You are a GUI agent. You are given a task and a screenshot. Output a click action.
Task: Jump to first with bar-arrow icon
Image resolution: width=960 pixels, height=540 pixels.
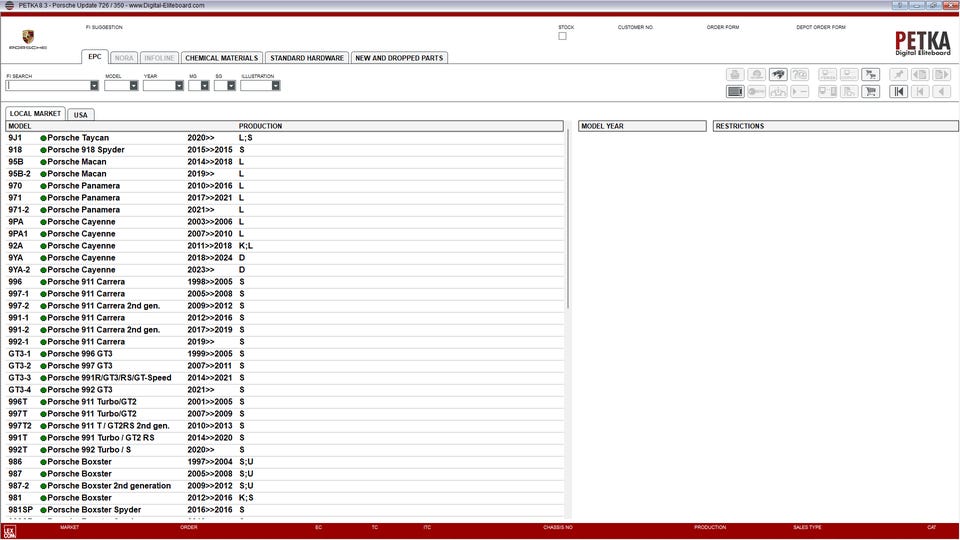click(899, 91)
